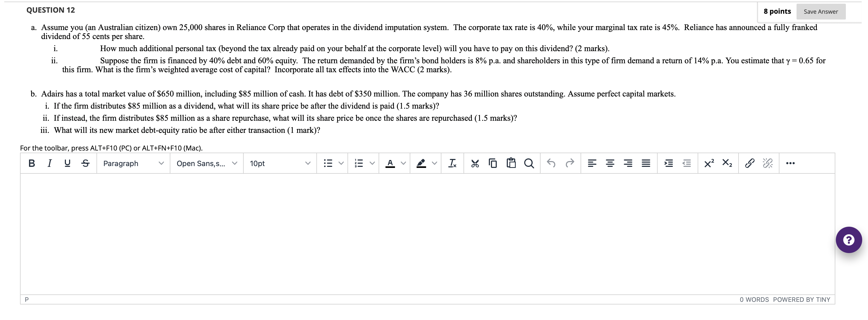Open Find and Replace via magnifier icon
The width and height of the screenshot is (868, 320).
click(x=528, y=163)
